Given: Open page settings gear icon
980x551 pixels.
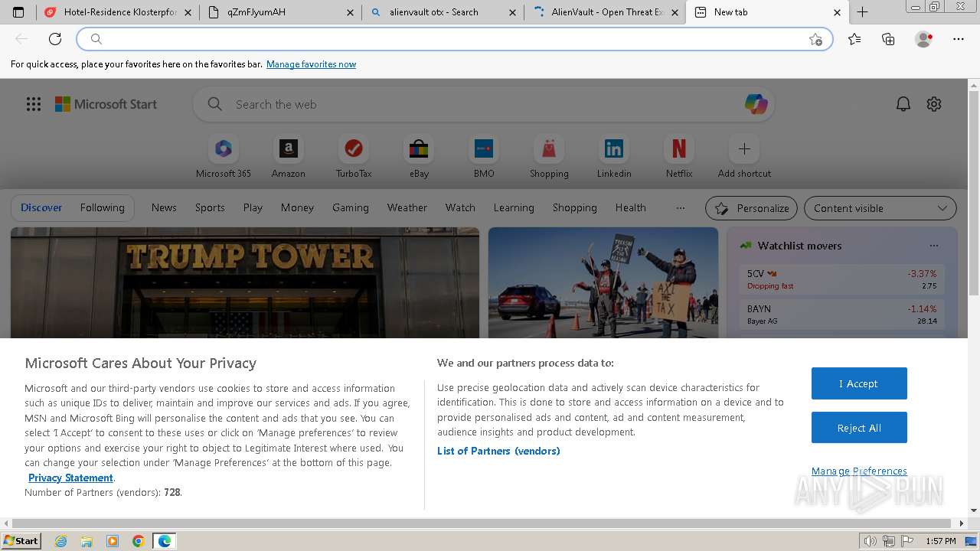Looking at the screenshot, I should point(934,104).
